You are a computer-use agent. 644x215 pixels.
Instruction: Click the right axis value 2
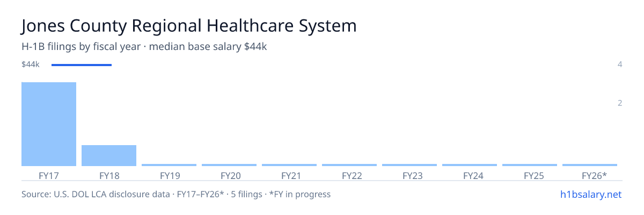click(620, 103)
